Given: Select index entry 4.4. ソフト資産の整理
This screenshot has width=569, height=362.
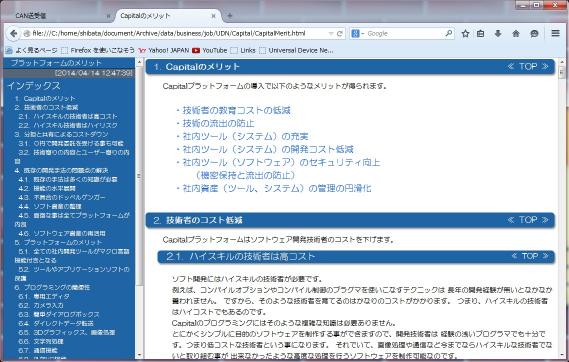Looking at the screenshot, I should point(50,206).
